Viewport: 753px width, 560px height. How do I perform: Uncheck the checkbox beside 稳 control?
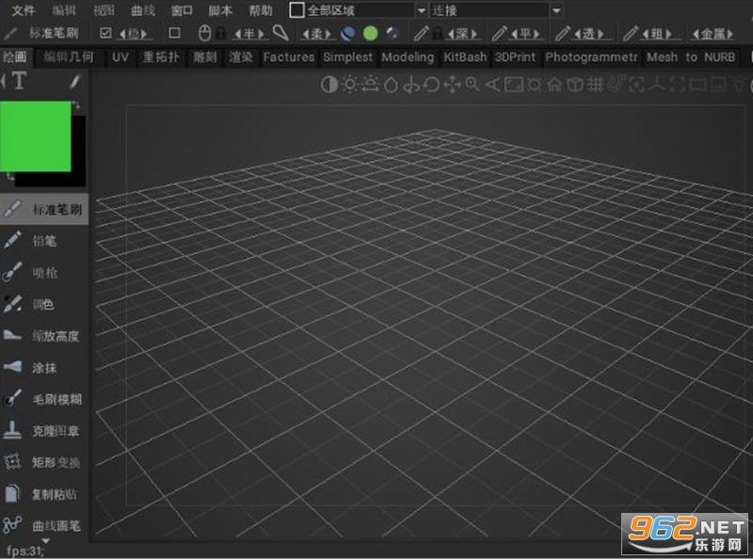point(105,33)
